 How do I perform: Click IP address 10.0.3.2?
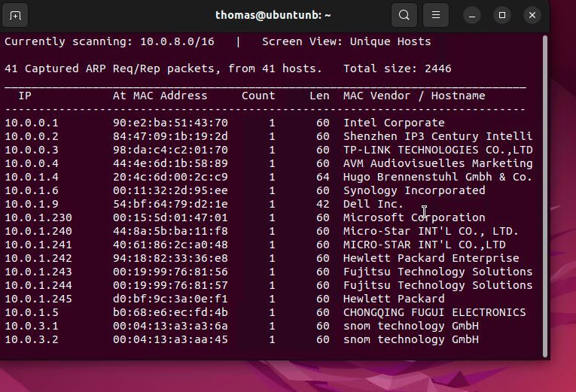click(31, 340)
